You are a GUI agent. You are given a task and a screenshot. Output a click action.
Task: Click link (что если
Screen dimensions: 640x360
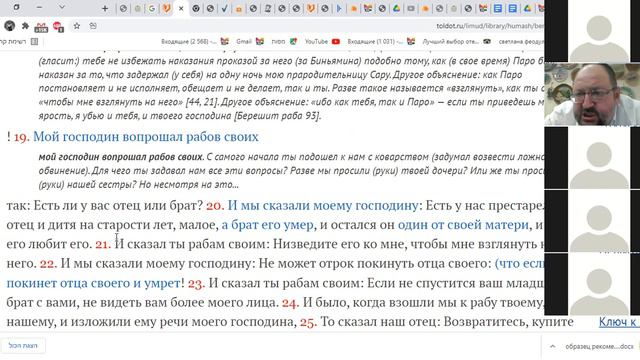pyautogui.click(x=520, y=263)
